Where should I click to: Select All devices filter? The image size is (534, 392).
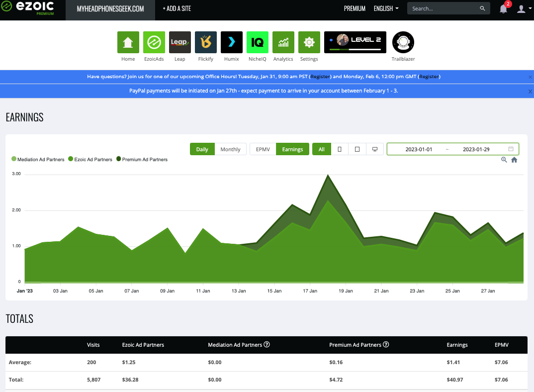(x=322, y=149)
